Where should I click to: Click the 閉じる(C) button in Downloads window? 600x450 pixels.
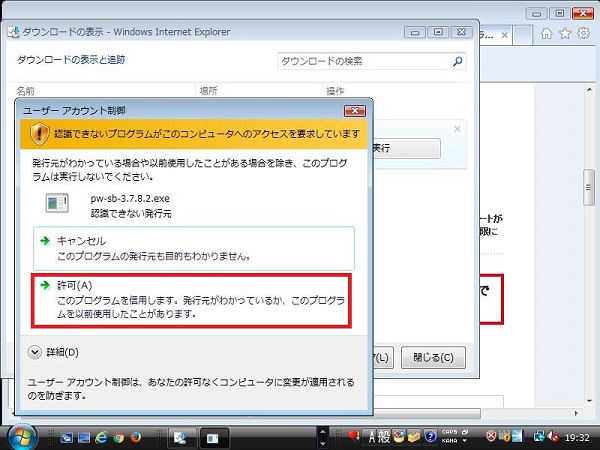433,357
